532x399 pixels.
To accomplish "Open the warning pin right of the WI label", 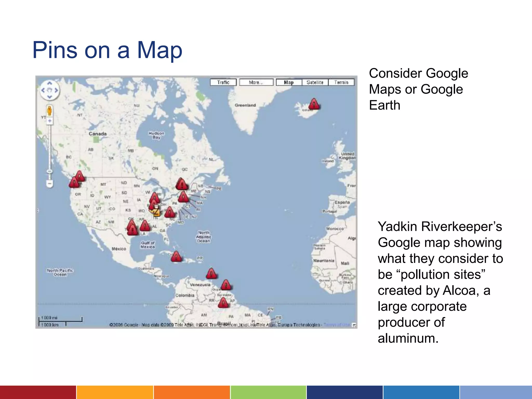I will click(x=155, y=198).
